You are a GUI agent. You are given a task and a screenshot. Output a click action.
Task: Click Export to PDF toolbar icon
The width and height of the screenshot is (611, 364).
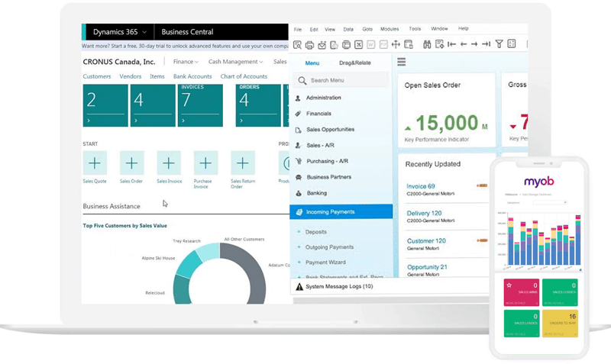383,44
